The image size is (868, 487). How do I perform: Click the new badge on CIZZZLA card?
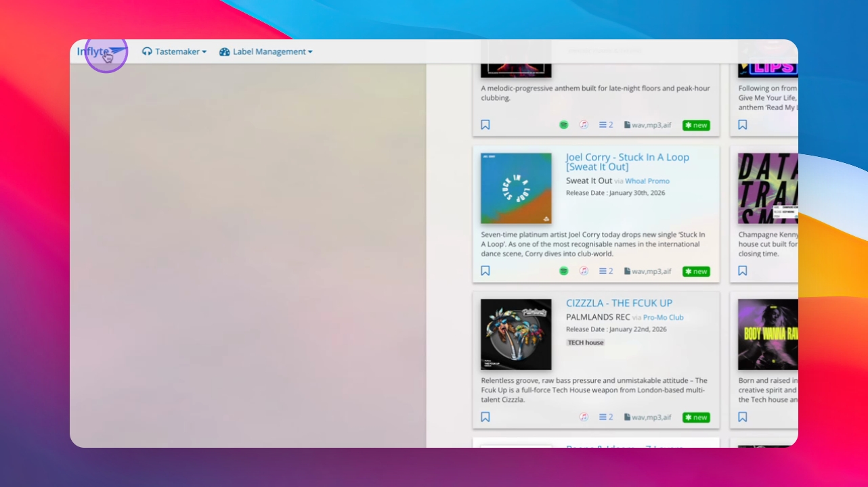(x=696, y=417)
